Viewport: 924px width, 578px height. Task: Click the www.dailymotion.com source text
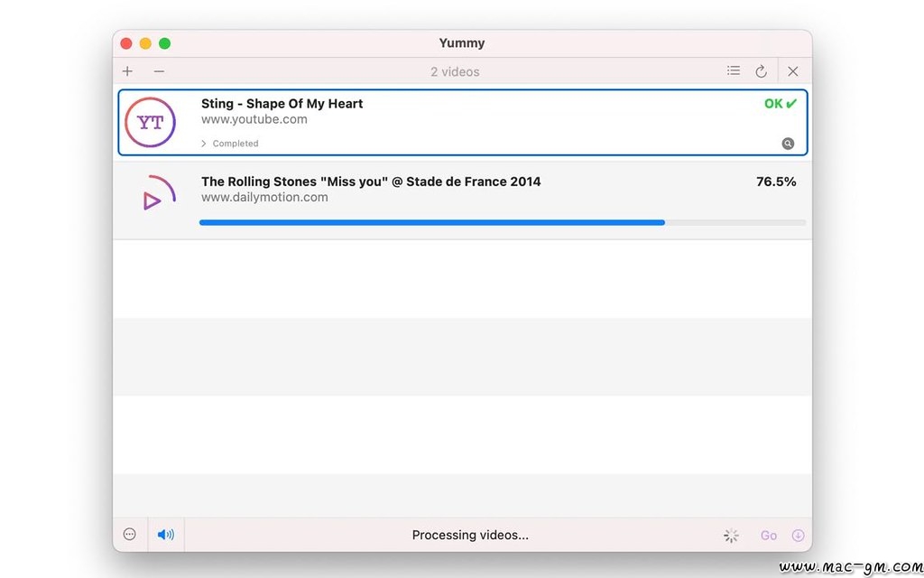pos(264,198)
